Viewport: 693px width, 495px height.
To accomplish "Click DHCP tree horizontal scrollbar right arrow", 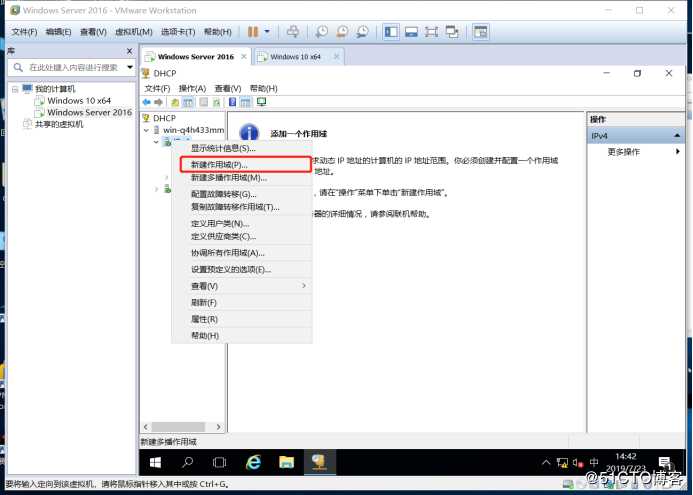I will (218, 427).
